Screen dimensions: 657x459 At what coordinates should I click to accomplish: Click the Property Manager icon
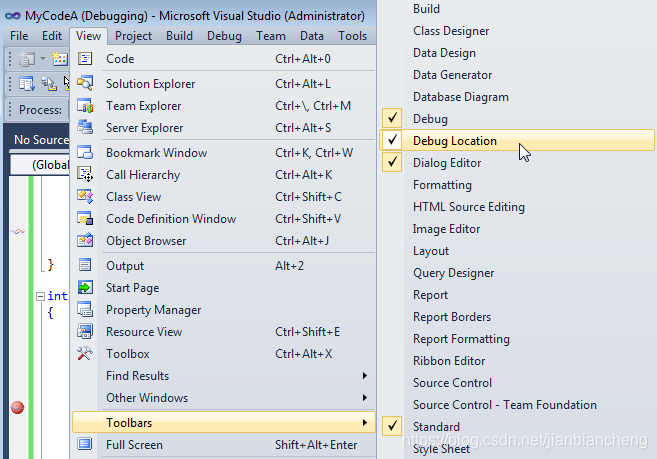85,310
